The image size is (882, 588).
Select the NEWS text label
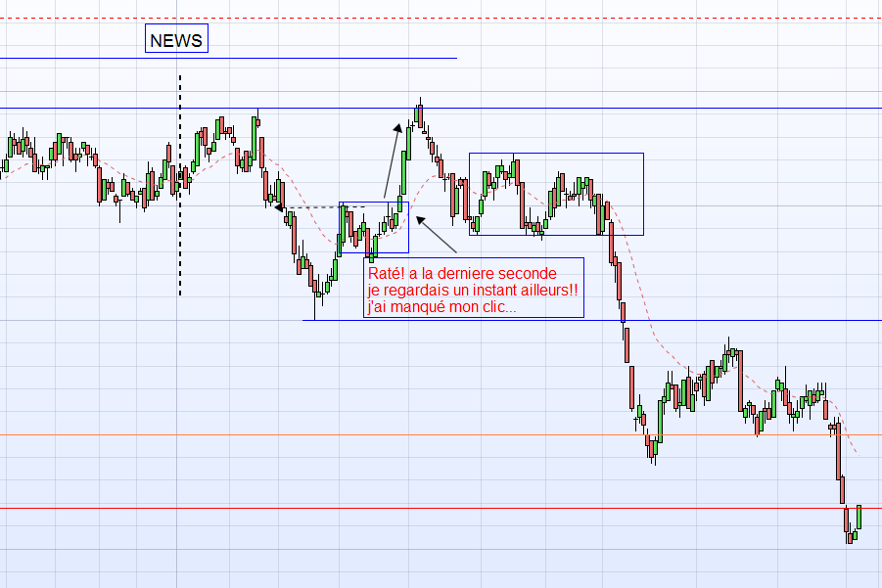click(176, 38)
